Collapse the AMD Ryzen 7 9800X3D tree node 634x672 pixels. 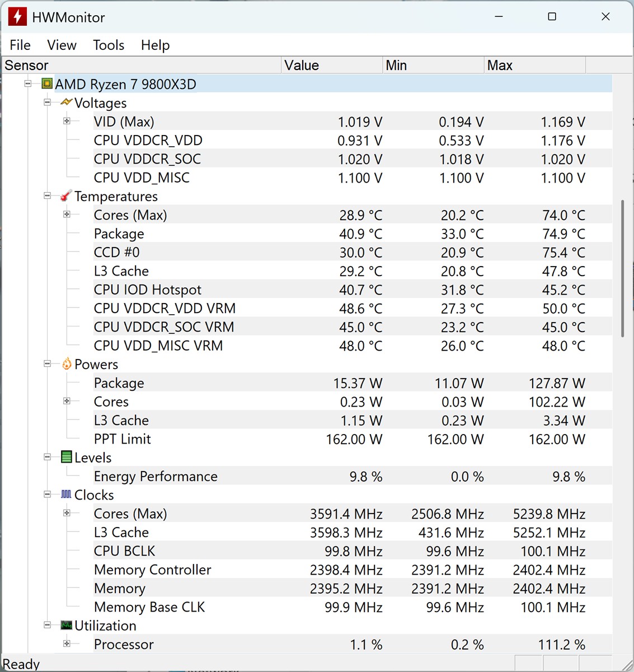[x=27, y=83]
